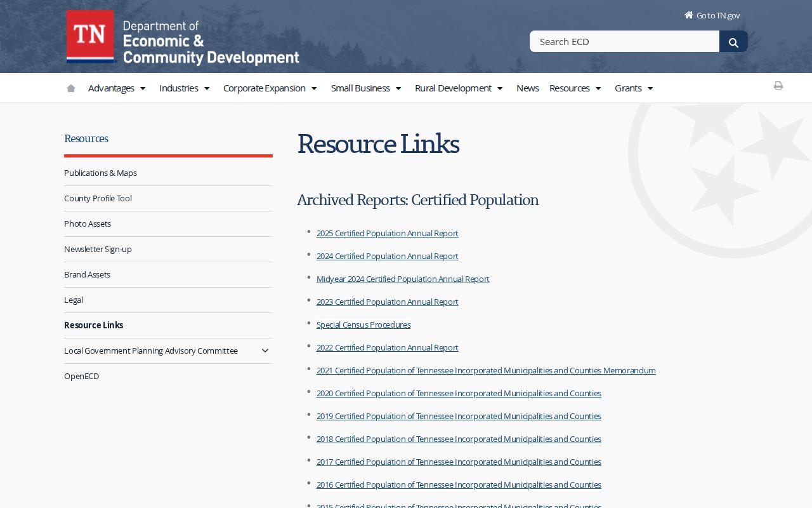Screen dimensions: 812x508
Task: Open Newsletter Sign-up sidebar link
Action: [98, 249]
